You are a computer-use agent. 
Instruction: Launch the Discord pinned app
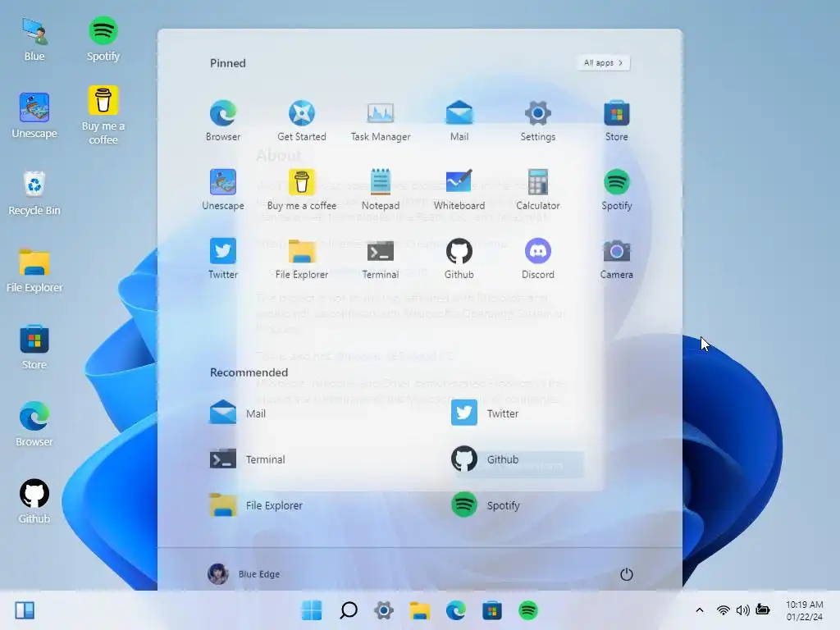click(x=538, y=258)
